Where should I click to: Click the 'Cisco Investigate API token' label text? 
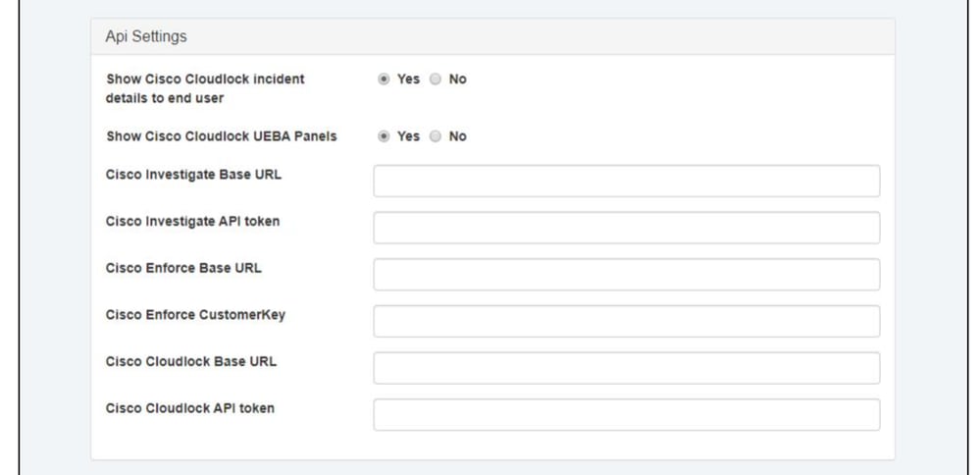coord(192,222)
